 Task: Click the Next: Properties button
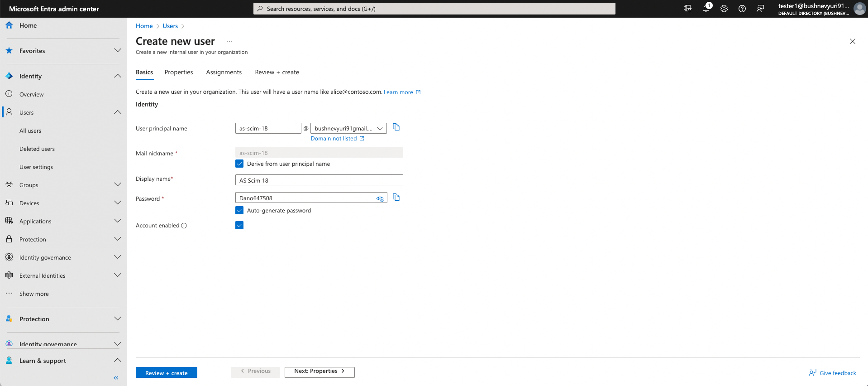(320, 372)
